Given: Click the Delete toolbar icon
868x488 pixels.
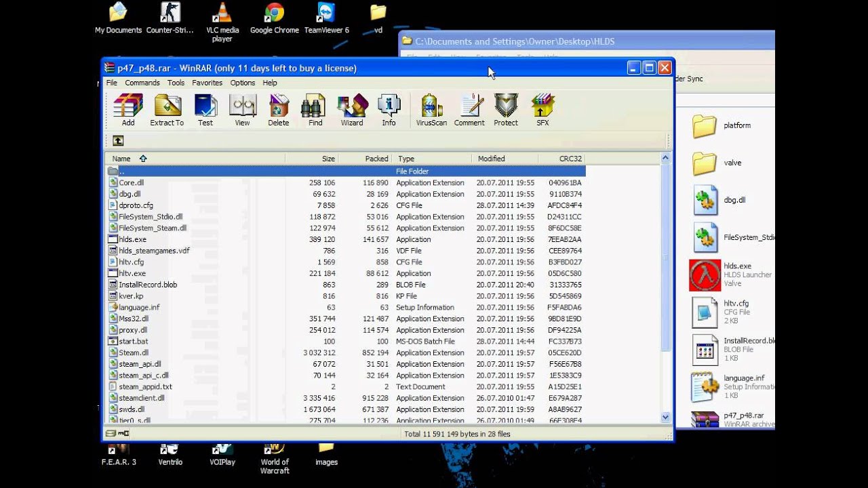Looking at the screenshot, I should 279,110.
